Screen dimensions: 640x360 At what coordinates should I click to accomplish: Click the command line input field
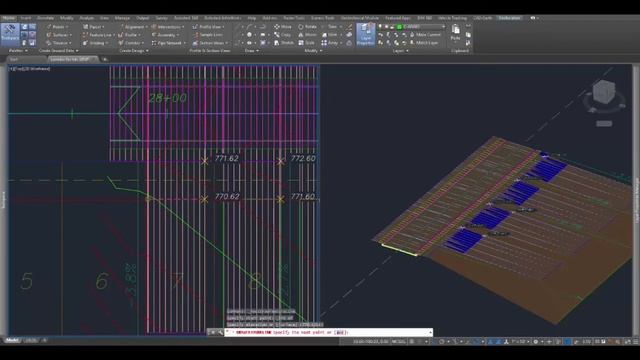coord(328,332)
